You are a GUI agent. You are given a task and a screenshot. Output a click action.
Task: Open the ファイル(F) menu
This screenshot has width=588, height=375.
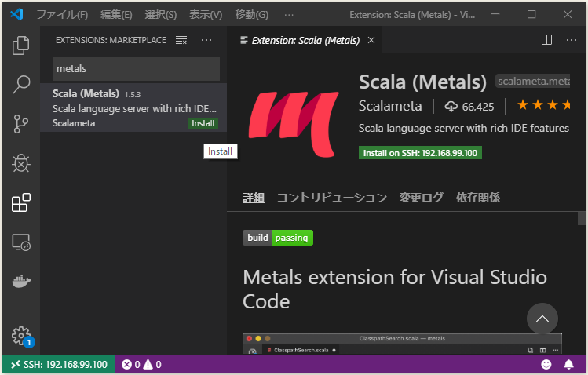(x=62, y=15)
